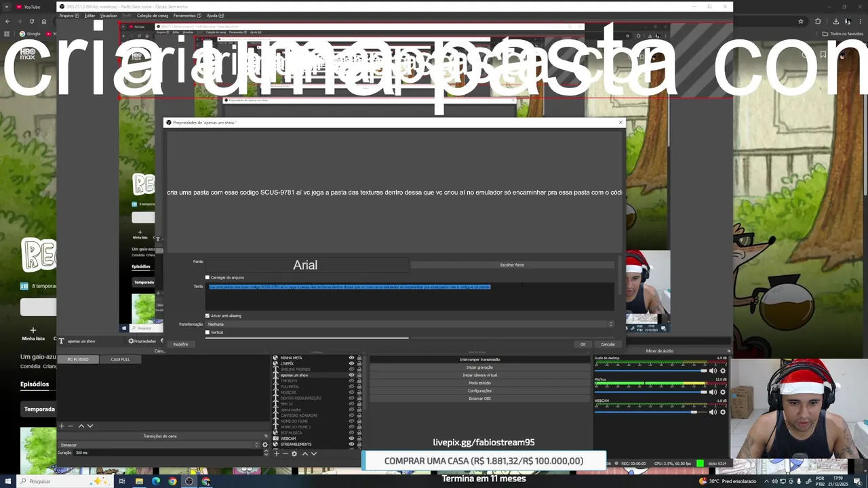Move selected scene down
This screenshot has width=868, height=488.
tap(90, 426)
